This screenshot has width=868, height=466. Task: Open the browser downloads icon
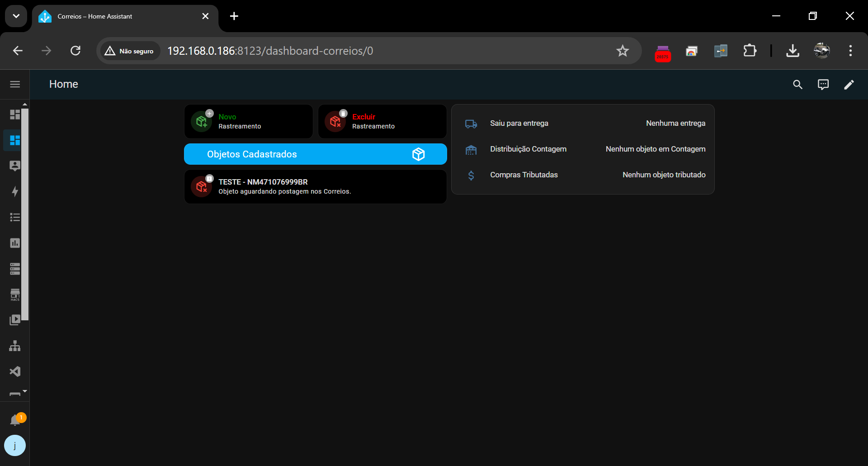tap(793, 51)
